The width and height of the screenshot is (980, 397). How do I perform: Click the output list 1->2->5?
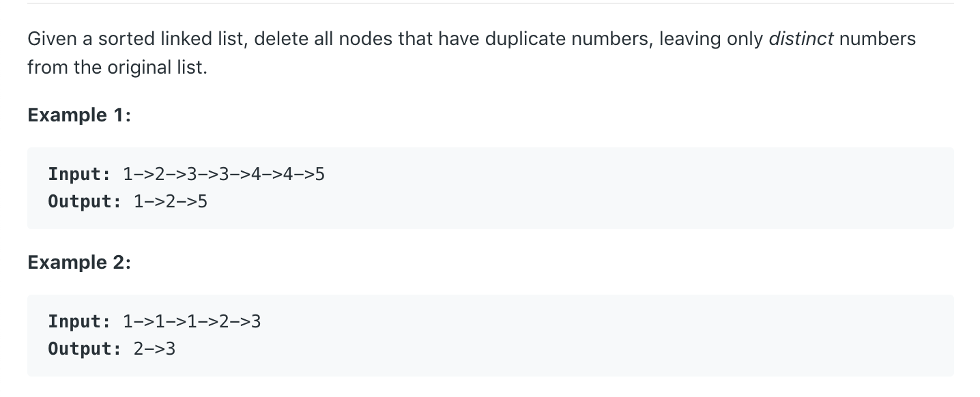point(171,202)
